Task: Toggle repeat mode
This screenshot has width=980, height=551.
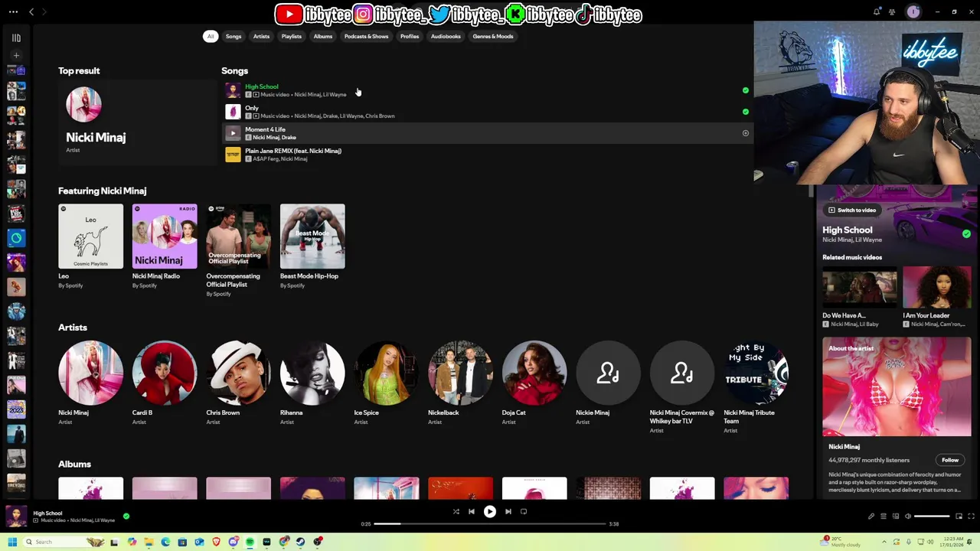Action: coord(524,512)
